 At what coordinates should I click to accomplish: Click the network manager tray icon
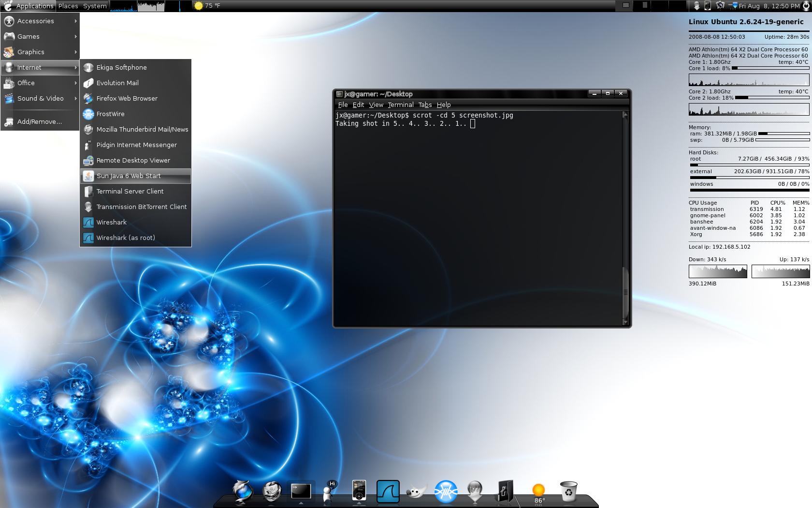[720, 6]
